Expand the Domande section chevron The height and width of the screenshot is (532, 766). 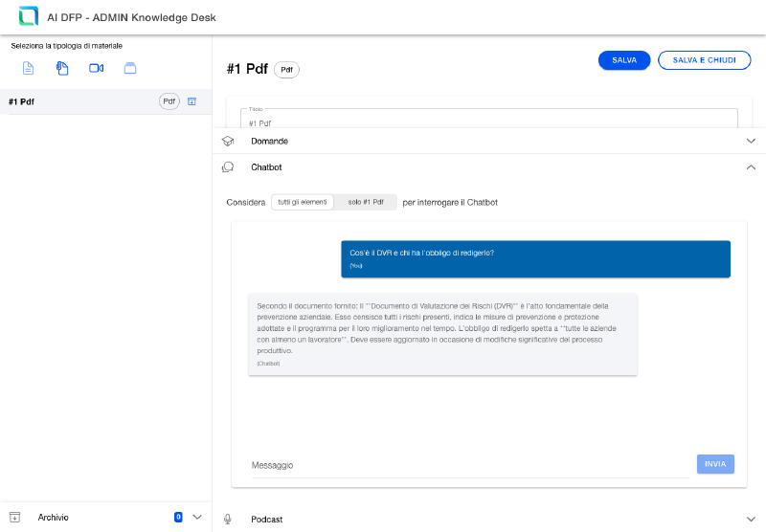tap(751, 141)
